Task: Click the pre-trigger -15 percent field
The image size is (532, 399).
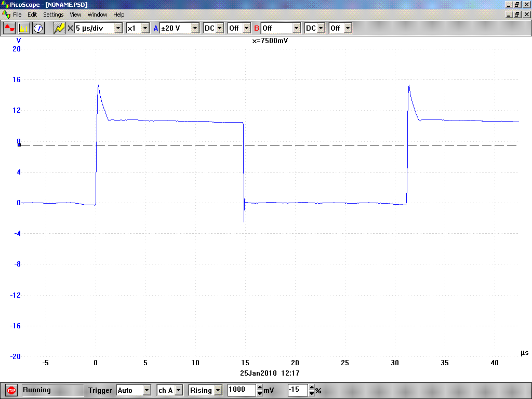Action: coord(298,390)
